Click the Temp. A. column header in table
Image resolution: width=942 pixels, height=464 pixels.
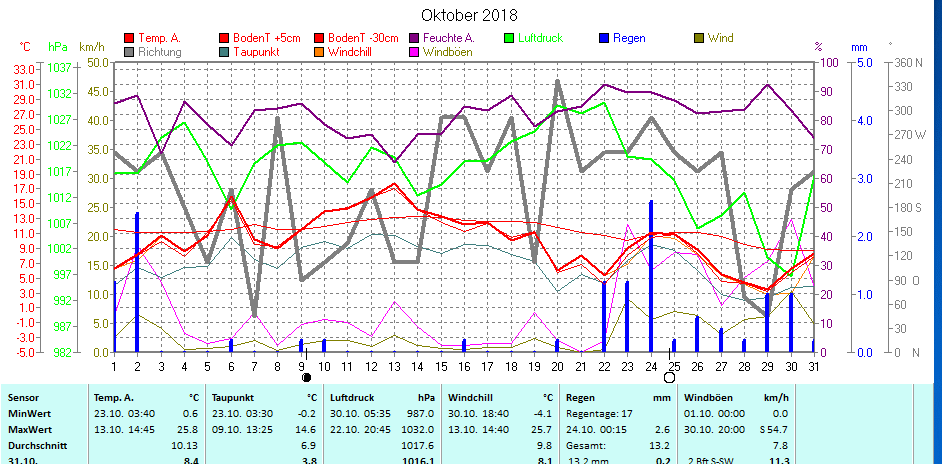click(x=114, y=398)
